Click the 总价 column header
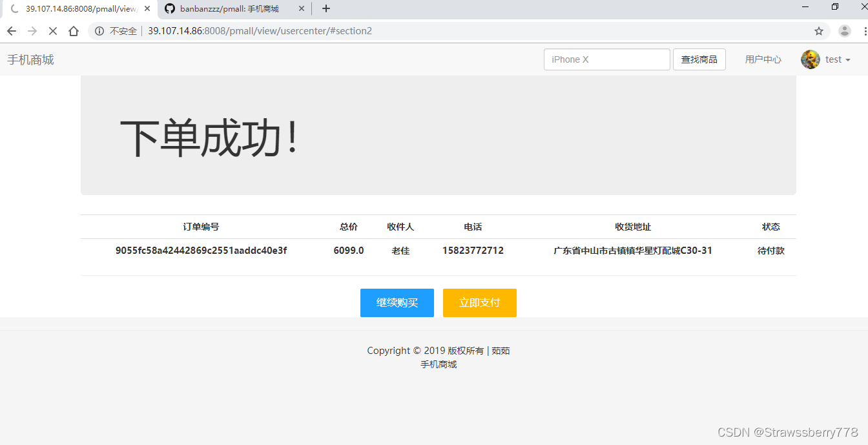Screen dimensions: 868x445 tap(349, 227)
